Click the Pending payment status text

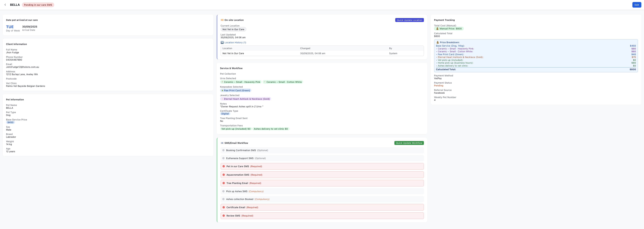438,86
